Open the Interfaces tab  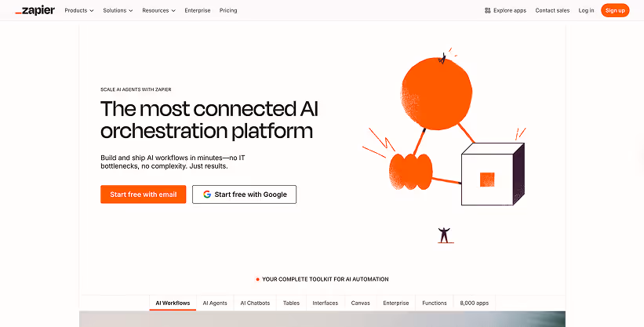pos(326,303)
